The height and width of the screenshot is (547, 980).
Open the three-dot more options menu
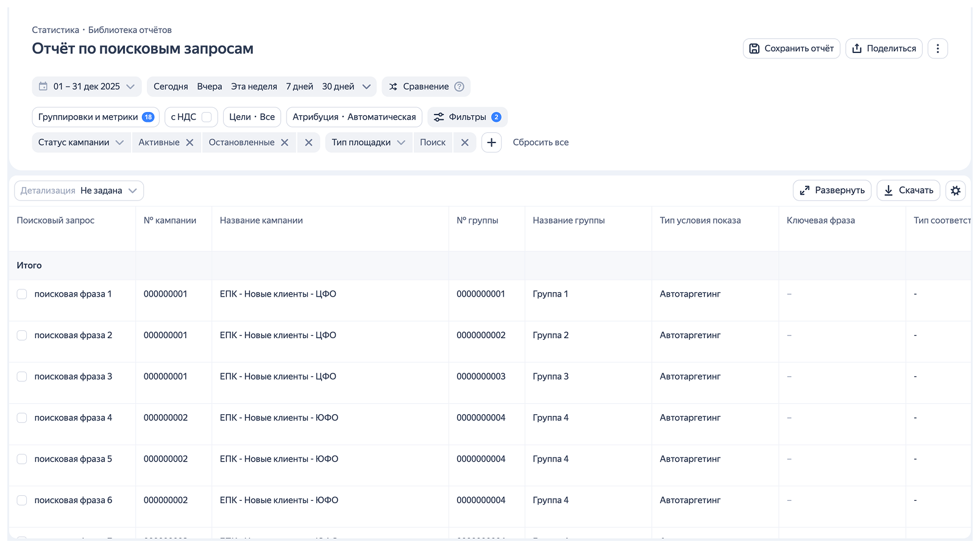tap(937, 49)
